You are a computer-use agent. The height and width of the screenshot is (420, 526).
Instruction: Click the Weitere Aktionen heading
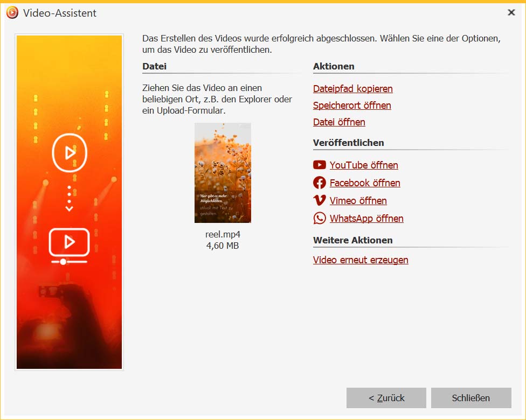352,240
